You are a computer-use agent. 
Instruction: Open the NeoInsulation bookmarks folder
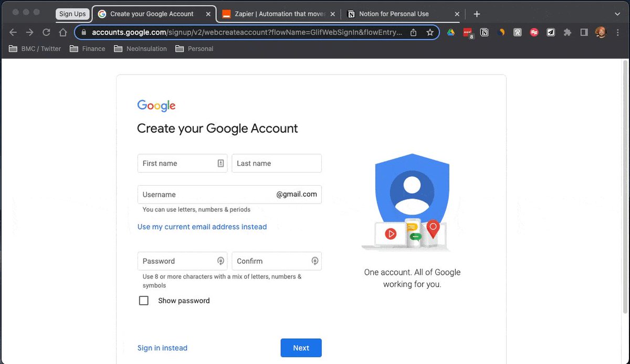(x=140, y=49)
